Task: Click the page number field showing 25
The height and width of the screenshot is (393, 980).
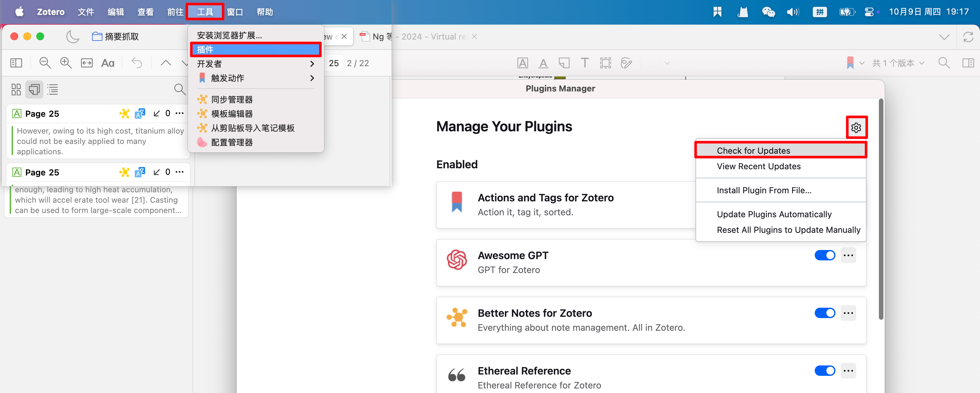Action: [333, 63]
